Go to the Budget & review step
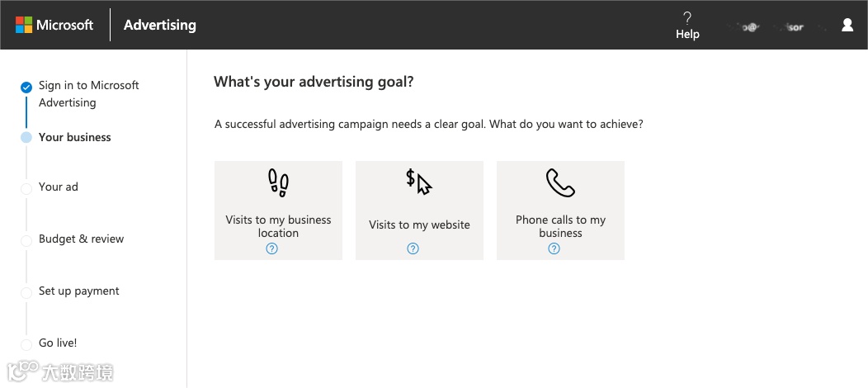Viewport: 868px width, 388px height. click(x=81, y=239)
